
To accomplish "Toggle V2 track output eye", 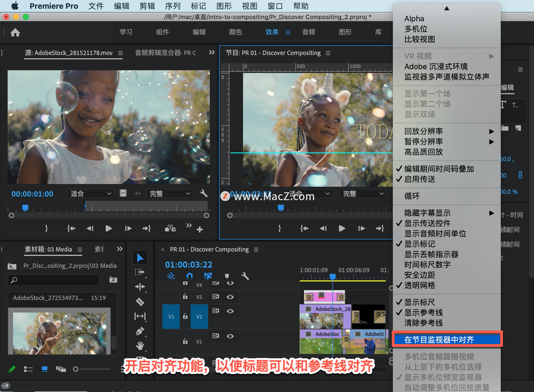I will point(230,311).
